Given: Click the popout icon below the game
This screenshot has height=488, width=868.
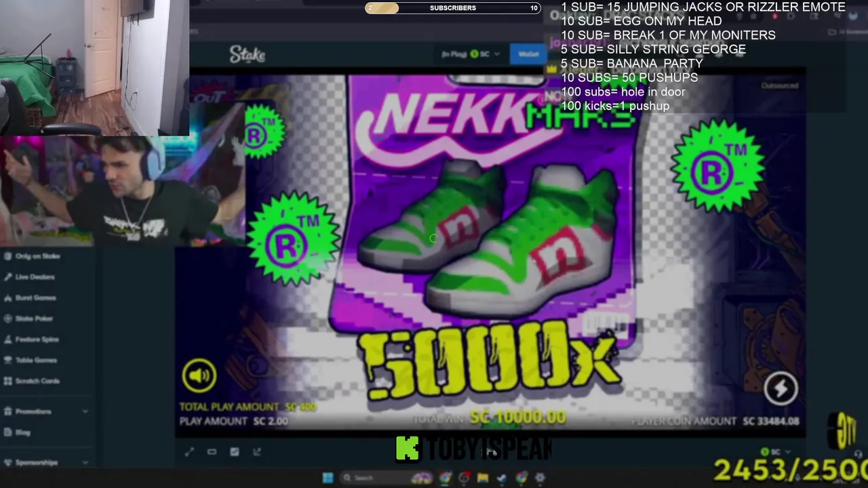Looking at the screenshot, I should tap(257, 452).
